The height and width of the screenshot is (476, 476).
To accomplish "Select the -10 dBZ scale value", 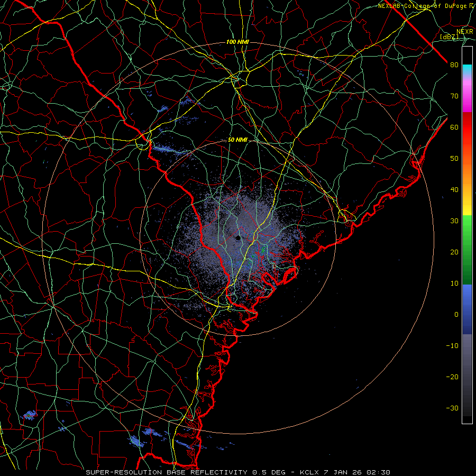I will pos(452,345).
